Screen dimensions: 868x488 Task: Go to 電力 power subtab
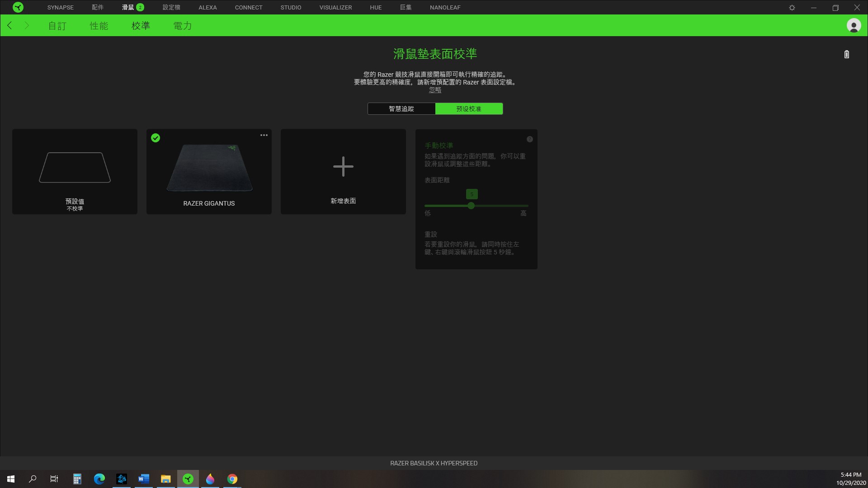coord(183,26)
